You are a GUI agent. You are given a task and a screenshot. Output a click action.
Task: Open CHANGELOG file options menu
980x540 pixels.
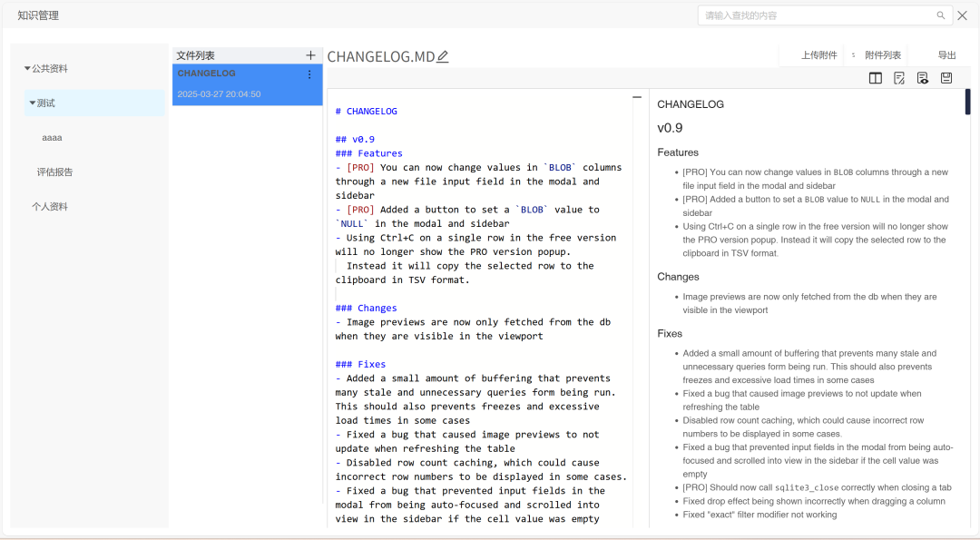coord(309,74)
